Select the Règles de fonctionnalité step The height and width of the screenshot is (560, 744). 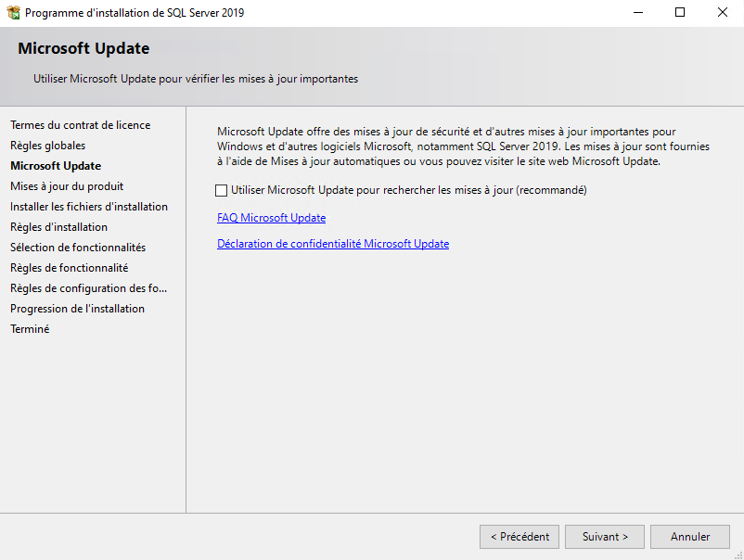pyautogui.click(x=70, y=268)
